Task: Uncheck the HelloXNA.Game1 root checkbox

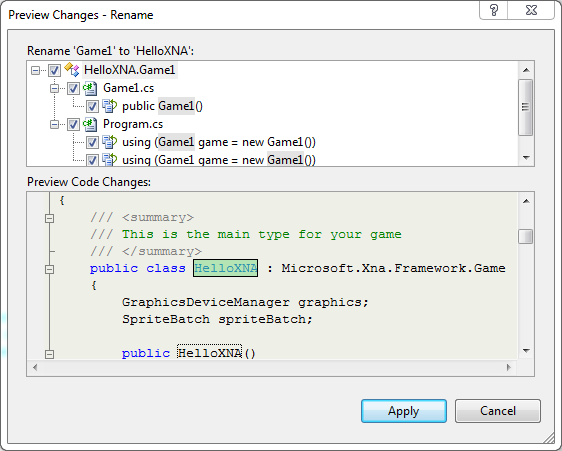Action: pos(54,70)
